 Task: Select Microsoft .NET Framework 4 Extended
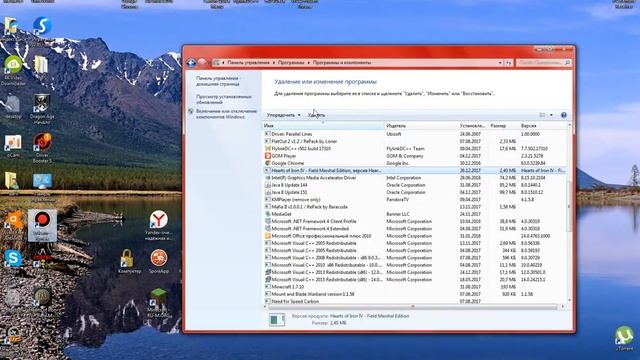[x=414, y=229]
